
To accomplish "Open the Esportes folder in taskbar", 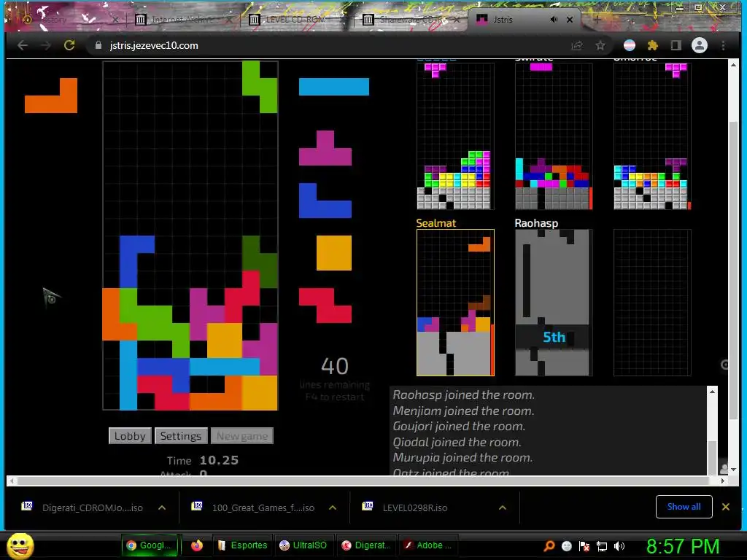I will point(242,545).
